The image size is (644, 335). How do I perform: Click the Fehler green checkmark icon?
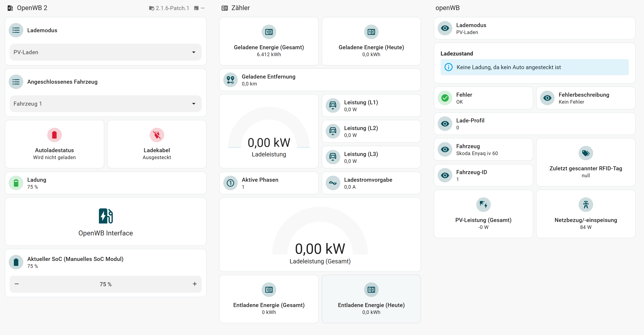tap(445, 98)
